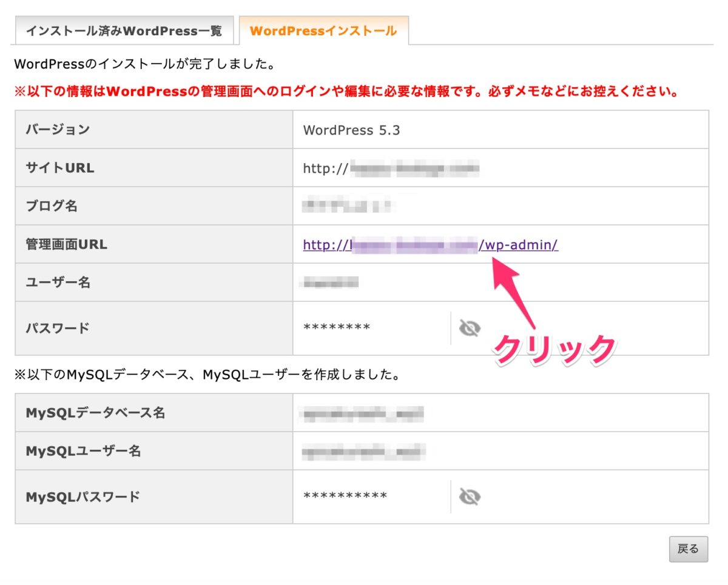
Task: Click the WordPress 5.3 version value
Action: click(x=351, y=130)
